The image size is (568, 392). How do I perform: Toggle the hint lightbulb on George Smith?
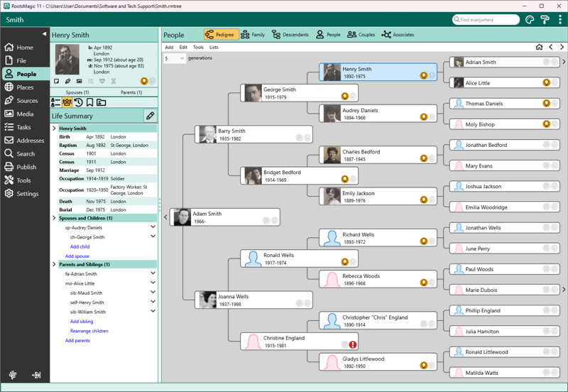(x=344, y=96)
